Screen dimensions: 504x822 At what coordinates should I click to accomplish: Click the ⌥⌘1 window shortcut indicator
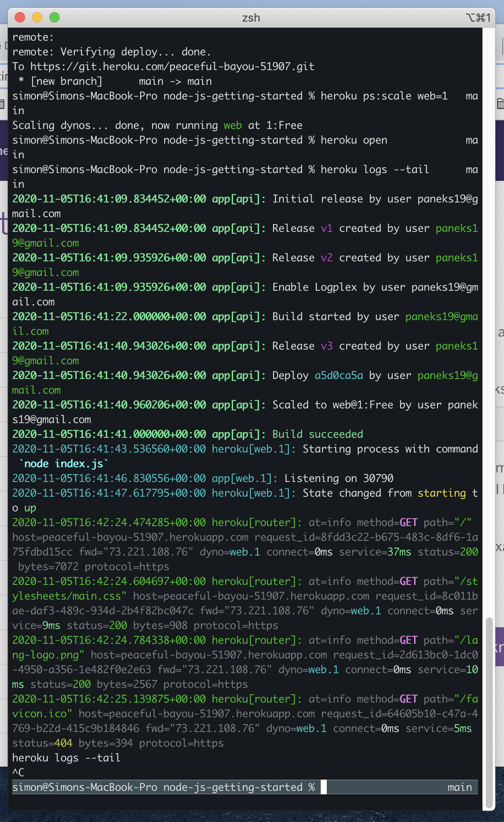(x=478, y=18)
